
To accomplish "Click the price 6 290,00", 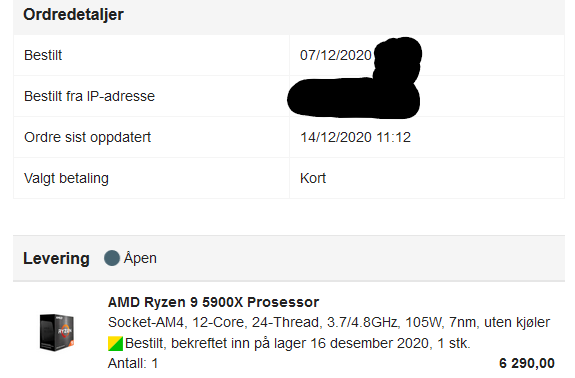I will point(527,363).
